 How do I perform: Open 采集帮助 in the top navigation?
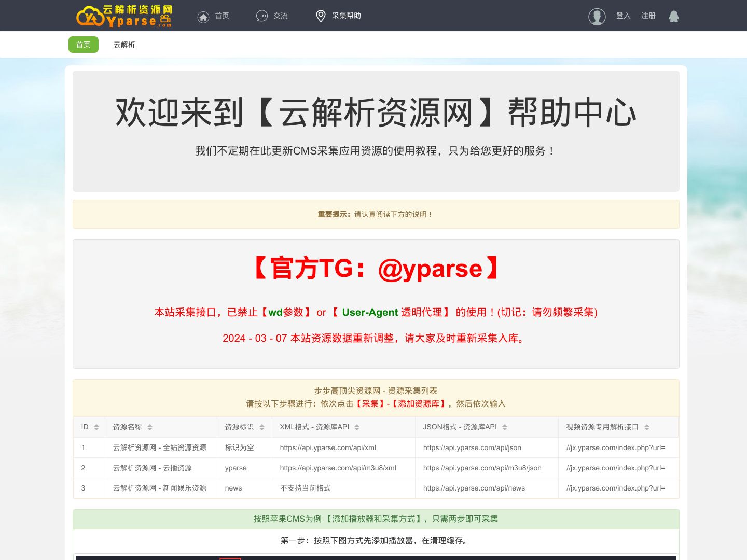(347, 16)
